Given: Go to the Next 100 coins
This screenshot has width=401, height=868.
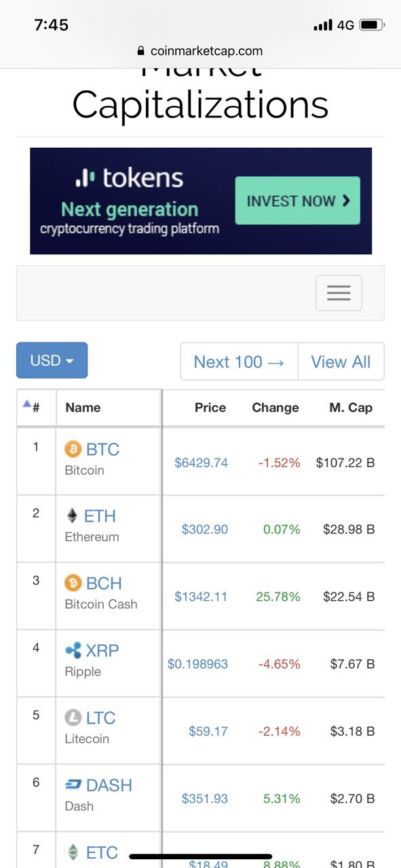Looking at the screenshot, I should (239, 361).
